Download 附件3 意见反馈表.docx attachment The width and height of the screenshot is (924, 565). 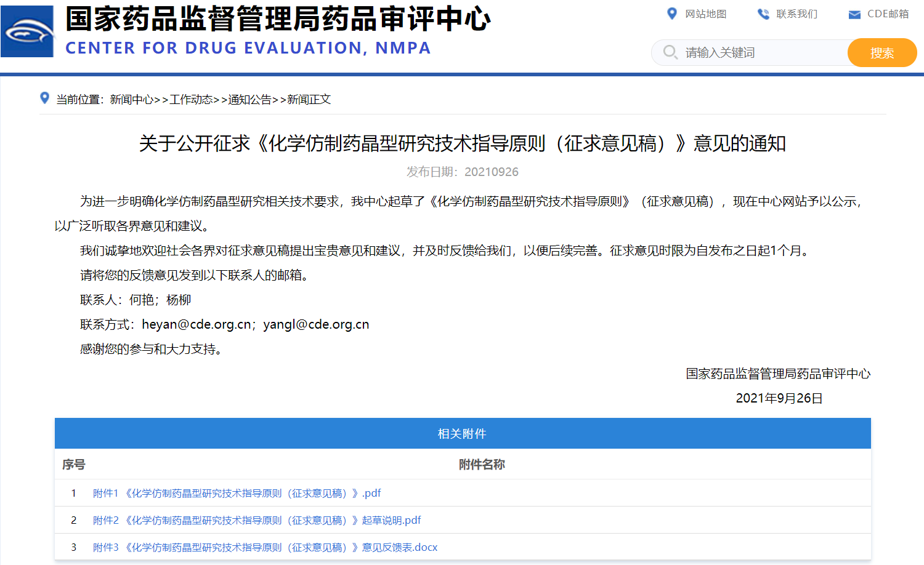click(x=265, y=547)
